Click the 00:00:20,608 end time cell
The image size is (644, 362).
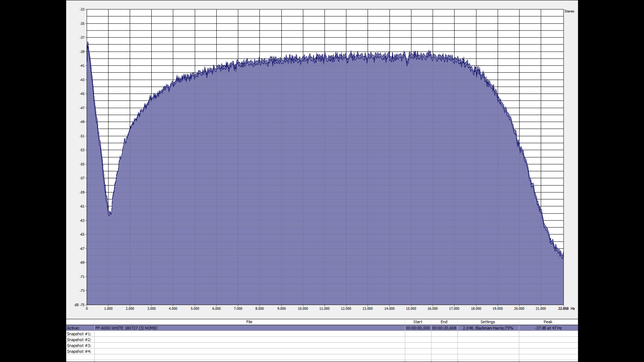[x=444, y=328]
